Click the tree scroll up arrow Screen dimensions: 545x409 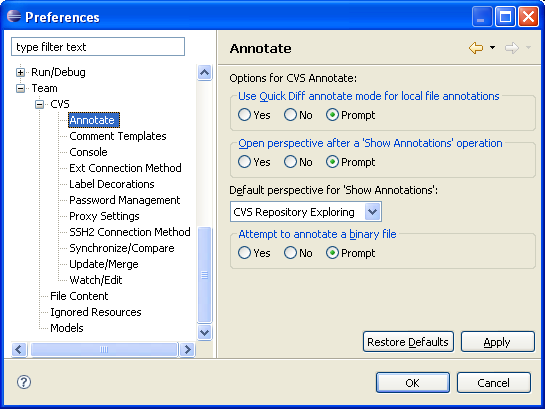204,73
